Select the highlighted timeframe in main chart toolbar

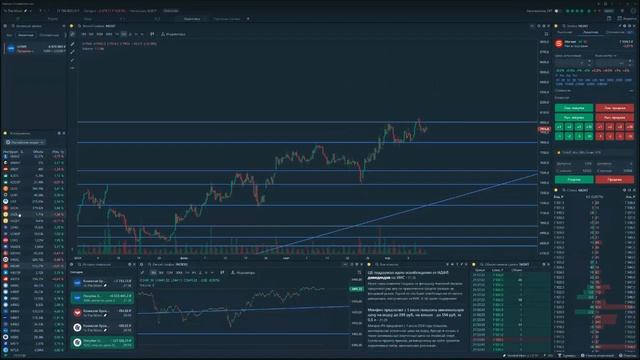click(x=123, y=34)
